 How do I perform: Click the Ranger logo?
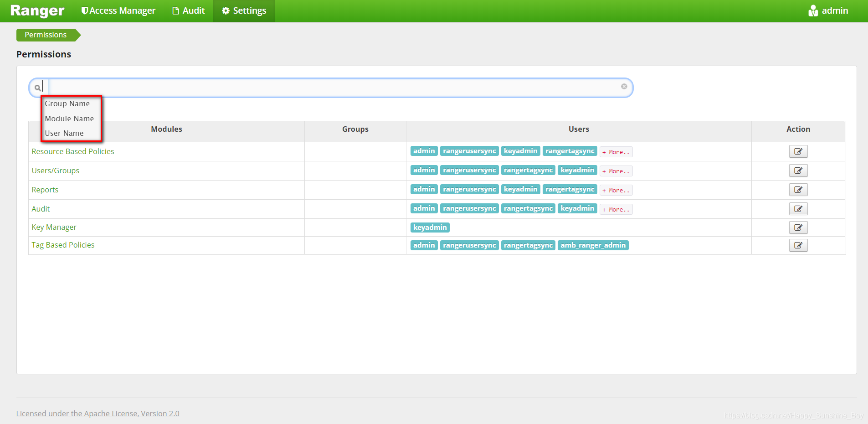click(x=36, y=10)
